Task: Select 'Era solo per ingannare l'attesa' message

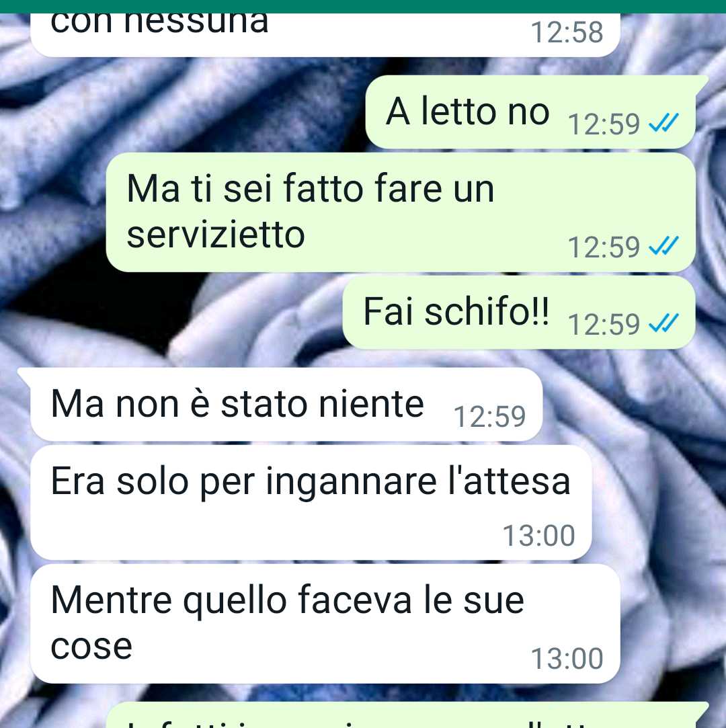Action: click(x=311, y=502)
